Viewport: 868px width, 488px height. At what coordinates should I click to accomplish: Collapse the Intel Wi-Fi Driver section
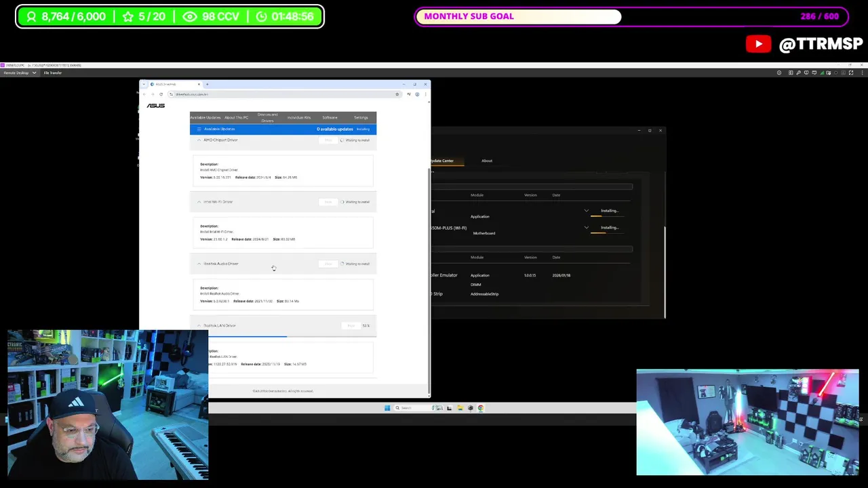coord(199,201)
